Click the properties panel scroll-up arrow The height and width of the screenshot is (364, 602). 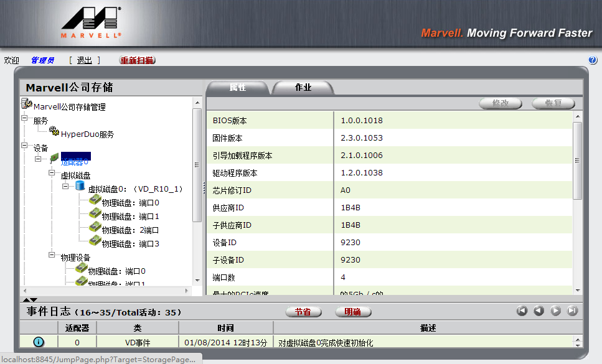(x=578, y=116)
